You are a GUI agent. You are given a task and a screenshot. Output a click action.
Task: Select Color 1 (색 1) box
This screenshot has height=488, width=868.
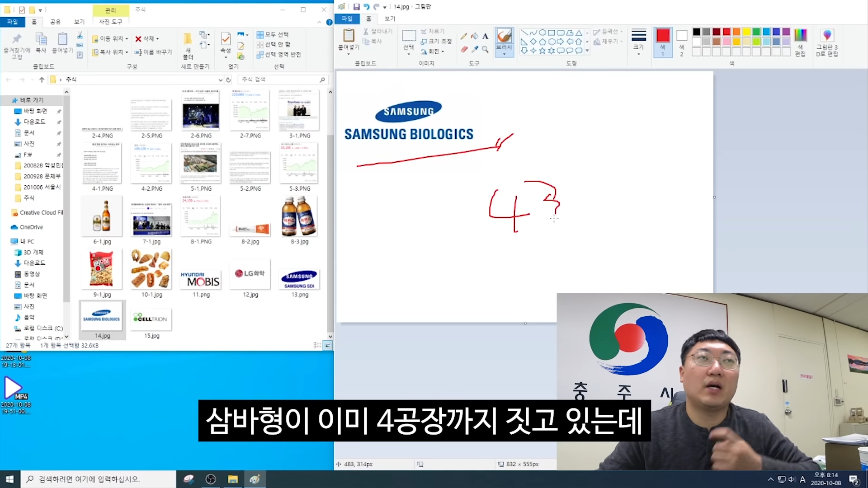[x=663, y=42]
